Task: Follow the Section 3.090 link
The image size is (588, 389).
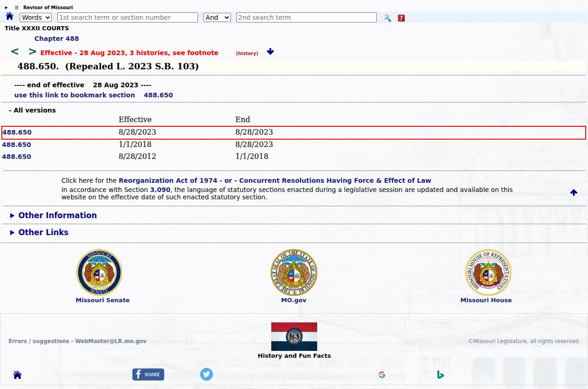Action: click(x=160, y=190)
